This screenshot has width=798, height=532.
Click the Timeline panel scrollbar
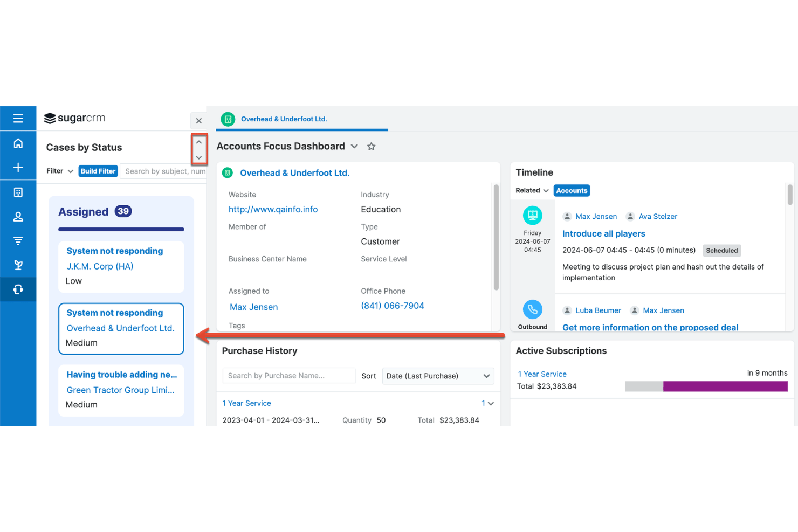(790, 195)
